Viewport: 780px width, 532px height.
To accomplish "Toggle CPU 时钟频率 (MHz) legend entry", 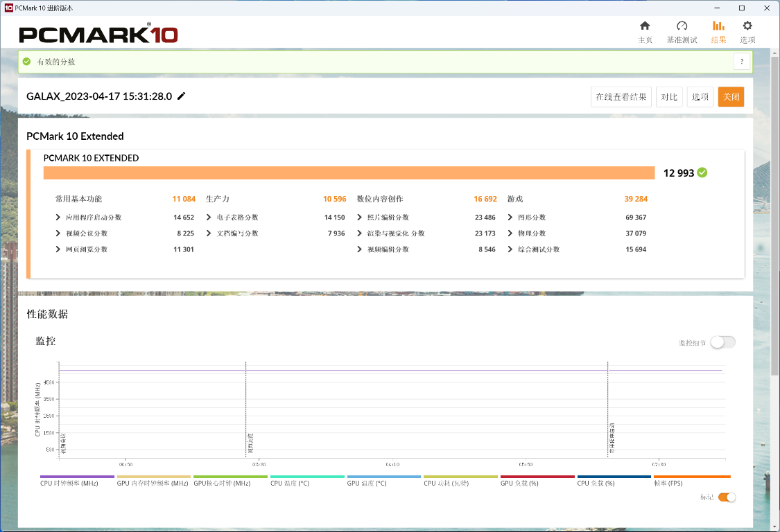I will [77, 481].
